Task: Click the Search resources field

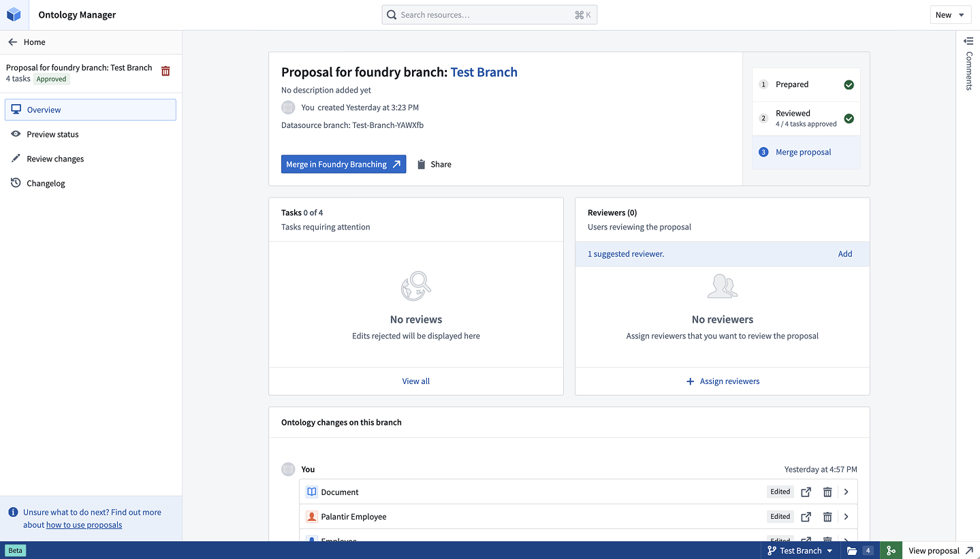Action: (x=489, y=14)
